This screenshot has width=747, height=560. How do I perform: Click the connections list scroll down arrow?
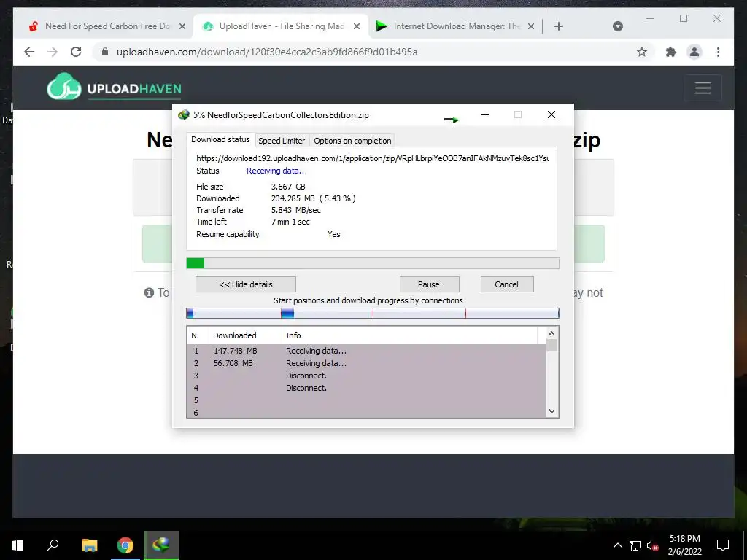pyautogui.click(x=551, y=411)
